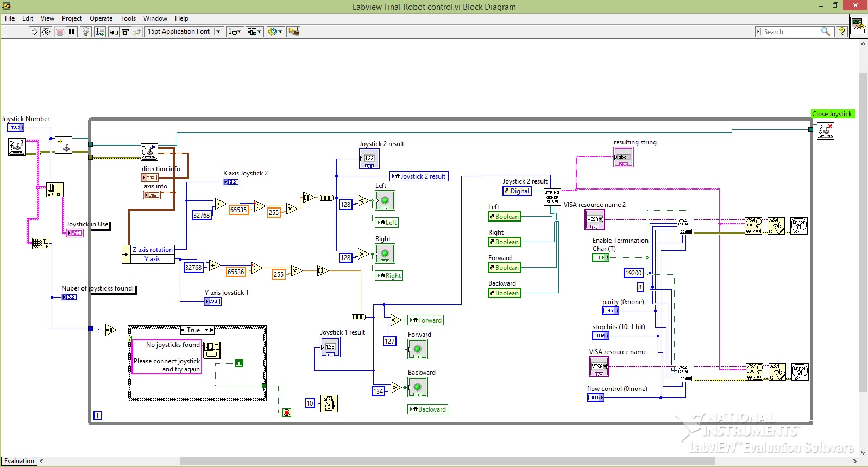The image size is (868, 467).
Task: Select Enable Termination Char TF terminal
Action: click(601, 257)
